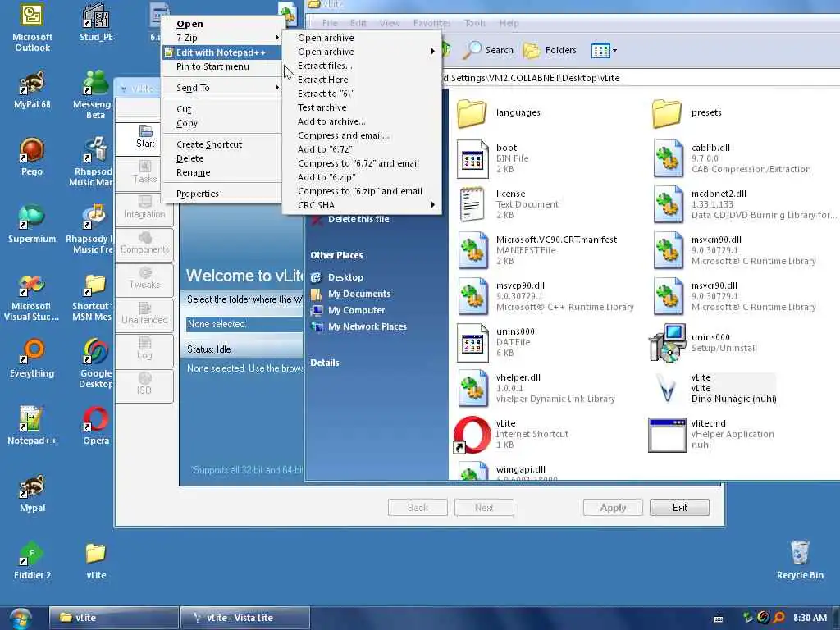Choose Test archive option
Viewport: 840px width, 630px height.
click(x=362, y=107)
